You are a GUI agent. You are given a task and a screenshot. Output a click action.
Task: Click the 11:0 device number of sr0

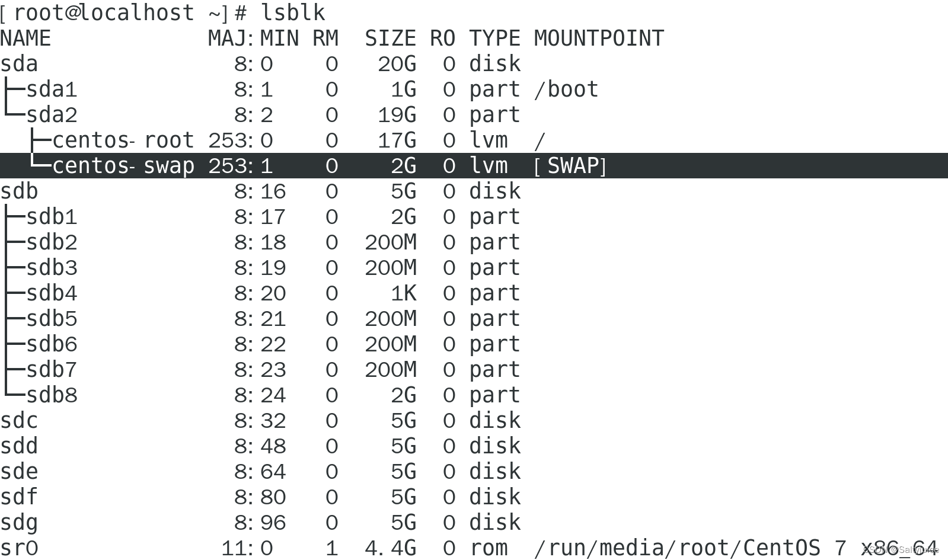[247, 548]
